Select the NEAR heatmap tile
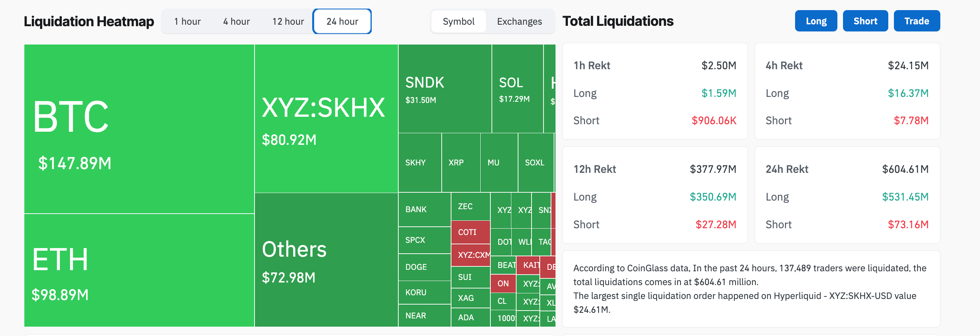 (x=424, y=315)
